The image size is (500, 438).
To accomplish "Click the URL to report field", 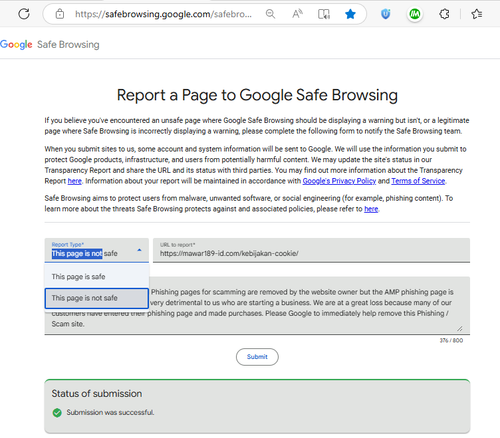I will (x=311, y=250).
